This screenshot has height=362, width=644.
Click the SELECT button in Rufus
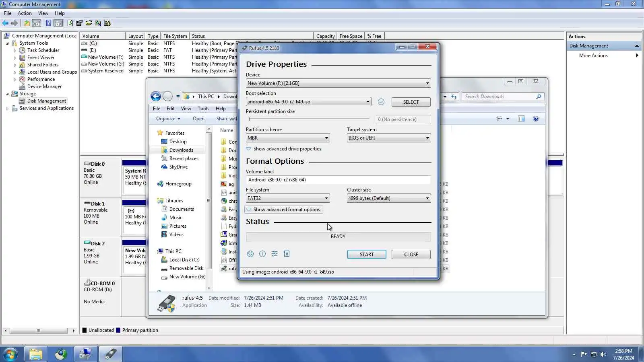(411, 102)
